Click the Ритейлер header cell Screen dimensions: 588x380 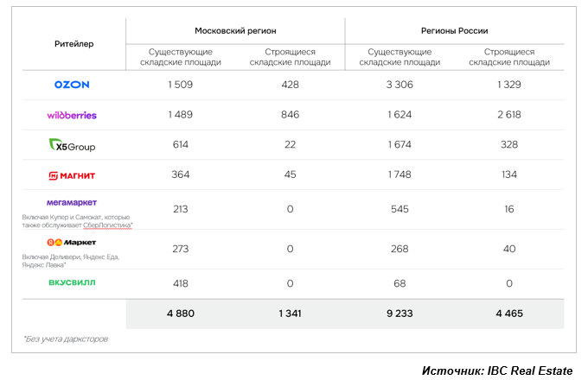[67, 43]
